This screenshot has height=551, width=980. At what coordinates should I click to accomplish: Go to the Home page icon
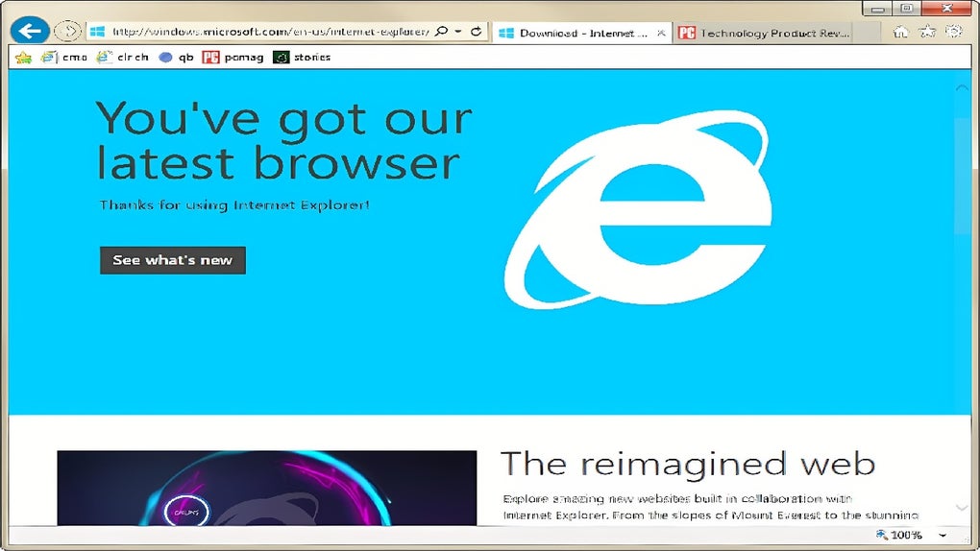point(900,32)
